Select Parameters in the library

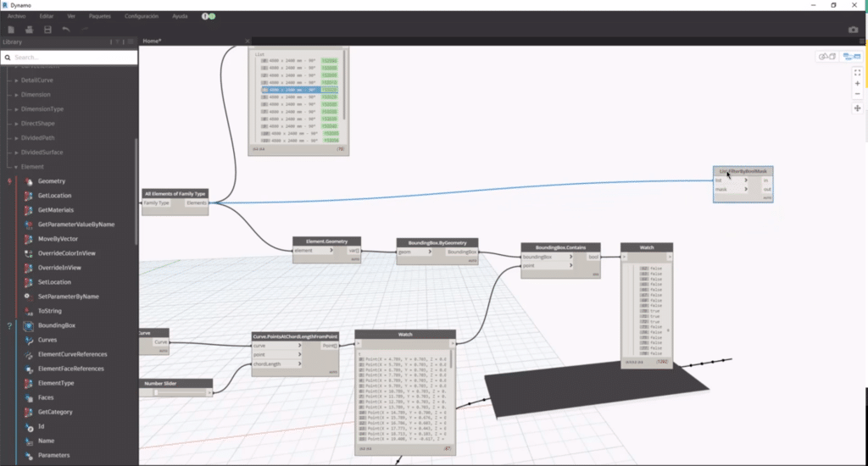54,455
